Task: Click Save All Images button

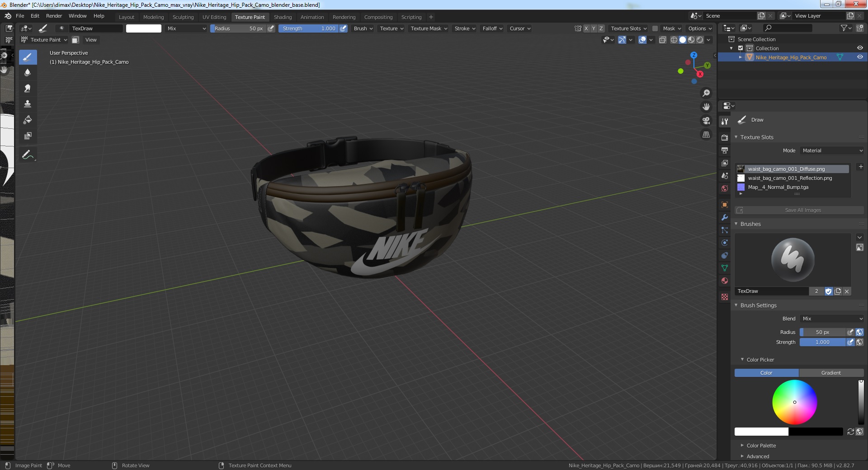Action: click(x=799, y=210)
